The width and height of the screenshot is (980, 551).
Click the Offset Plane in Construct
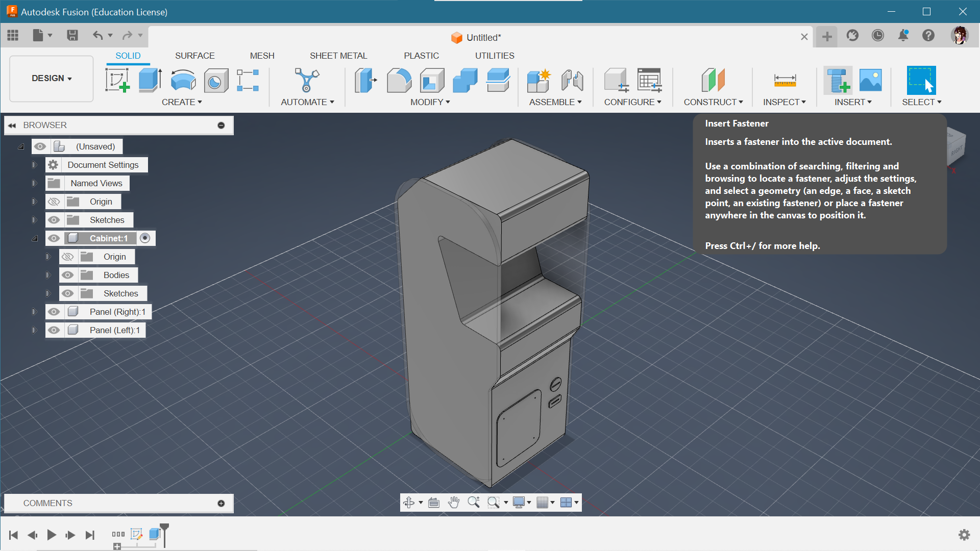pos(712,80)
